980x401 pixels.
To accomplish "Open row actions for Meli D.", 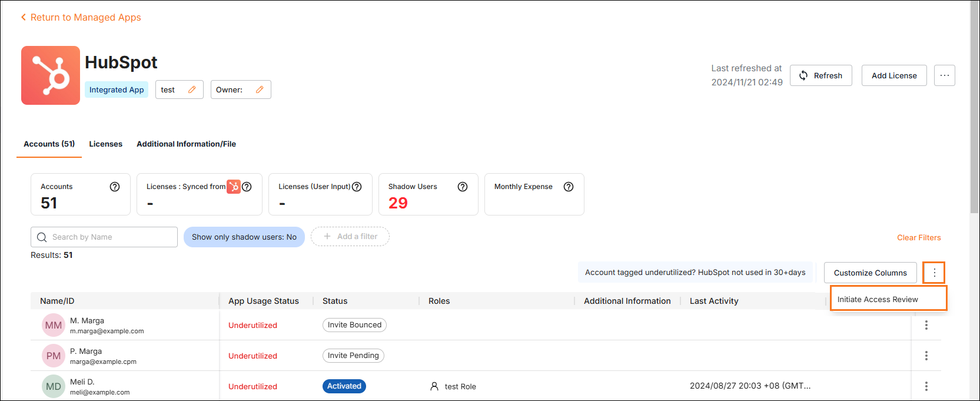I will pyautogui.click(x=926, y=386).
